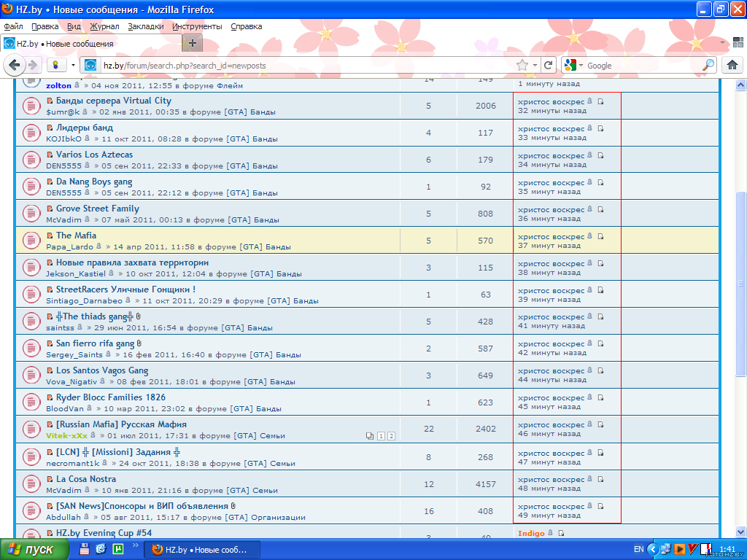
Task: Click the system clock showing 1:41
Action: (x=727, y=549)
